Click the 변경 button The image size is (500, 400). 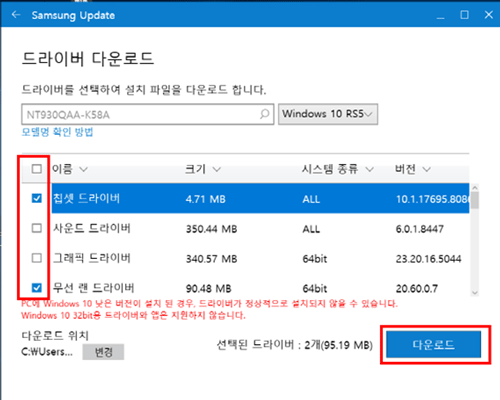pyautogui.click(x=103, y=352)
